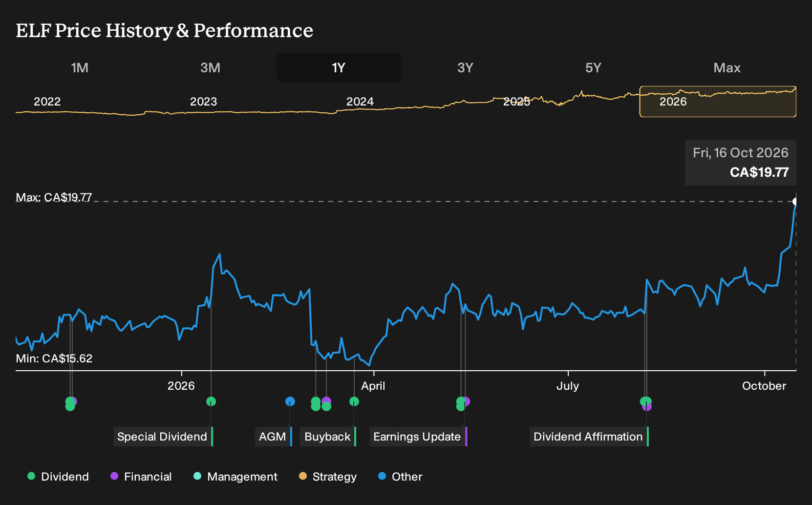Click the CA$19.77 tooltip price value
Screen dimensions: 812x505
click(759, 172)
